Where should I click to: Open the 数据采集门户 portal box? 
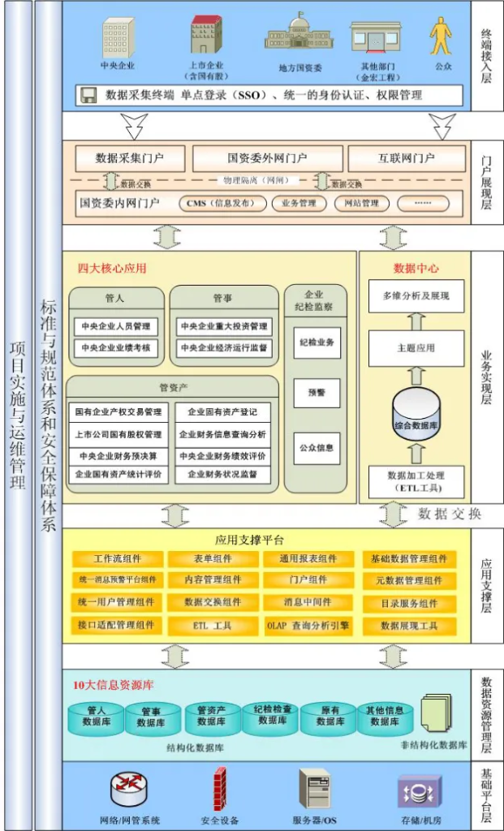tap(129, 158)
